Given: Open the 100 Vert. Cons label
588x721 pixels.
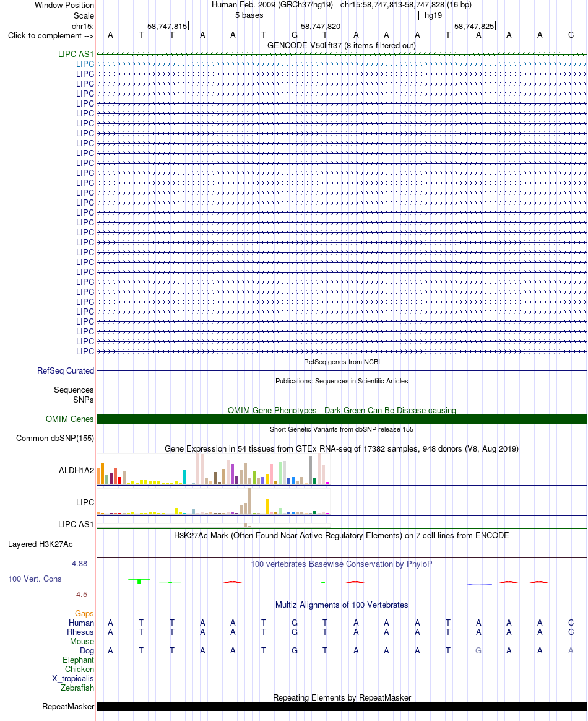Looking at the screenshot, I should [35, 579].
